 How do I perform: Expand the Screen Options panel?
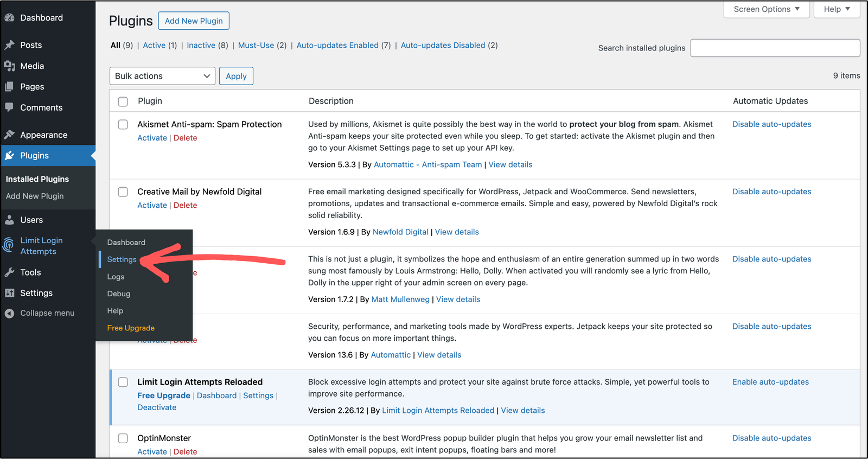(767, 9)
